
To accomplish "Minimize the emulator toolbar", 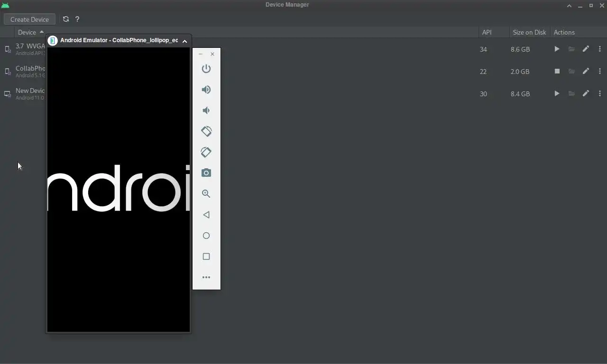I will (201, 54).
